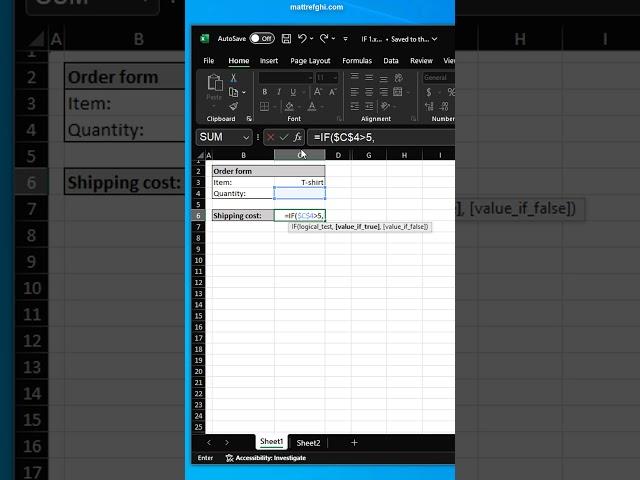Switch to the Review tab

(421, 61)
